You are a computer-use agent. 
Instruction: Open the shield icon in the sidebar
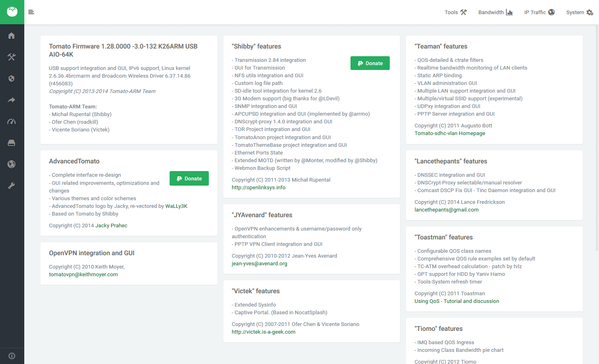pyautogui.click(x=11, y=78)
